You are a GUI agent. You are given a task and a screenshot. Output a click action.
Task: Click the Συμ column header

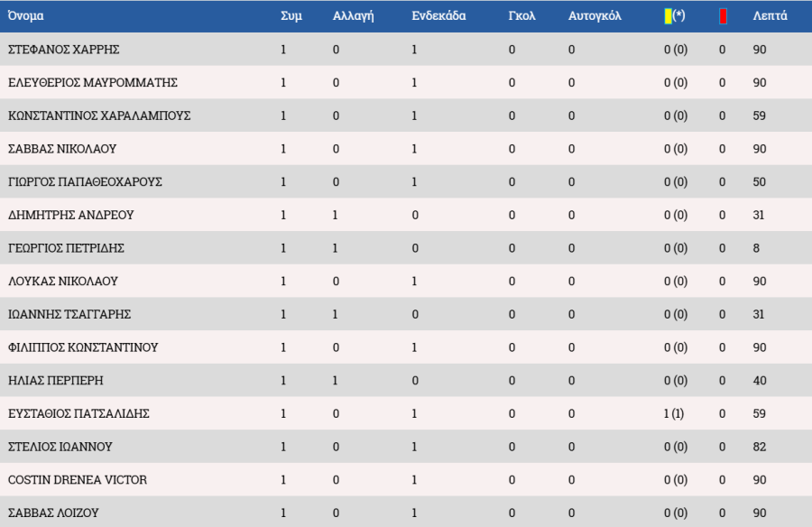[291, 16]
